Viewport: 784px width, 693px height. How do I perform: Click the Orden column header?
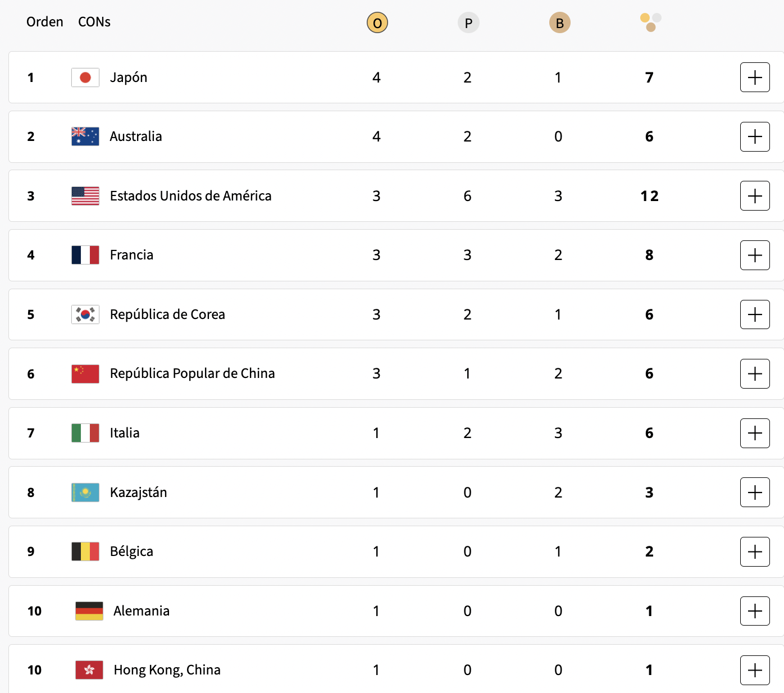tap(45, 22)
